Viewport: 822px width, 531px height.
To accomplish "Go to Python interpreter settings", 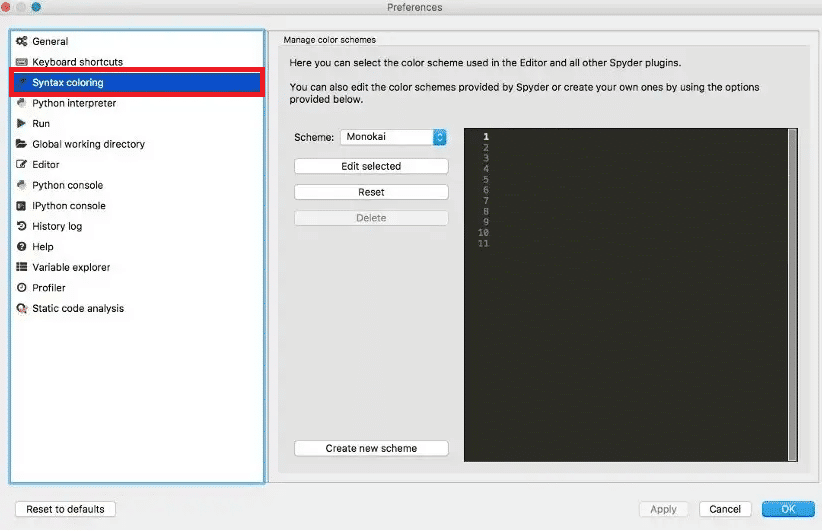I will coord(137,103).
